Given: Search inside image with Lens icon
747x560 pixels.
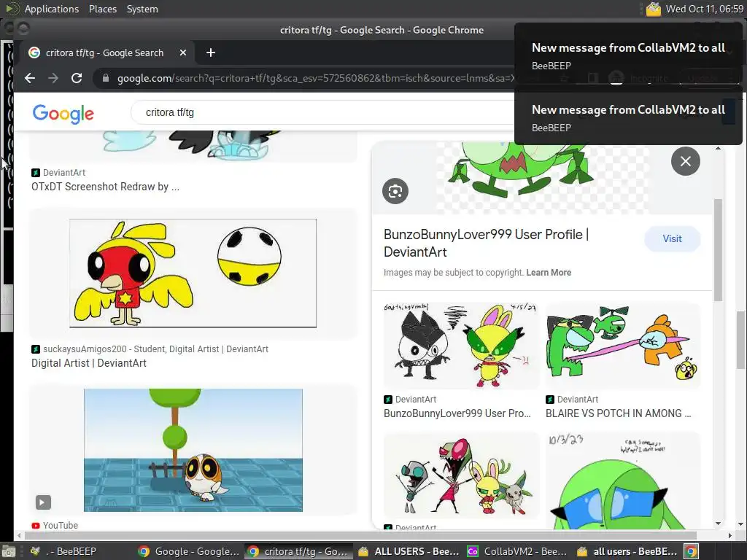Looking at the screenshot, I should coord(395,191).
